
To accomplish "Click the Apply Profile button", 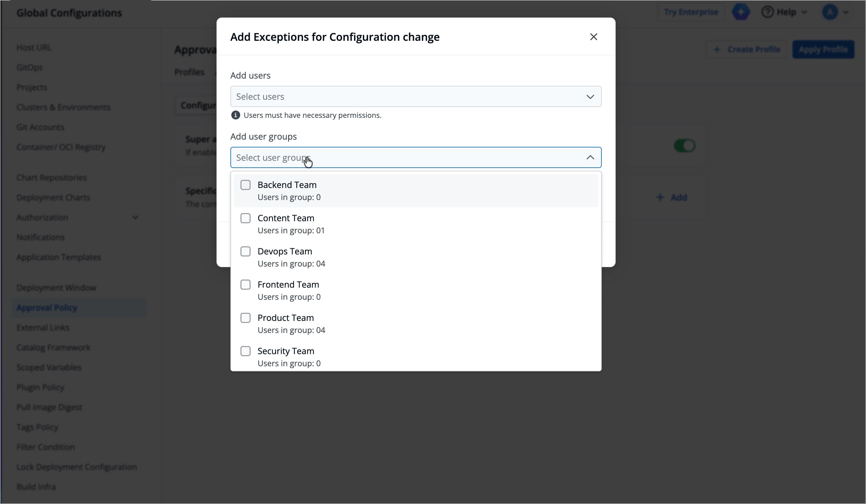I will click(x=824, y=49).
